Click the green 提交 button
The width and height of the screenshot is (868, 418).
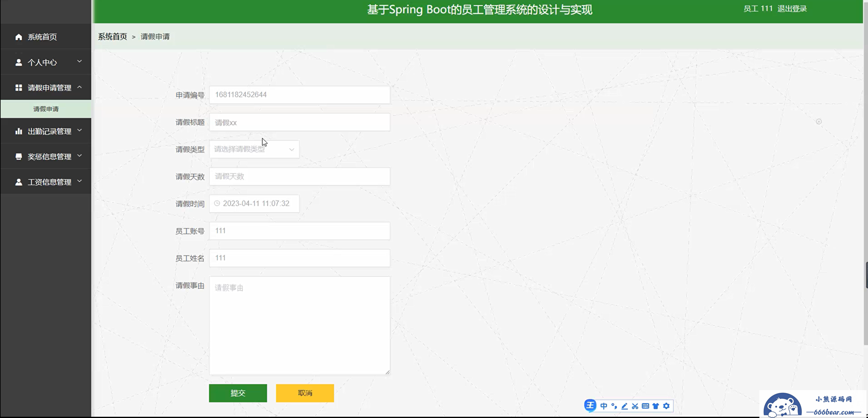[238, 393]
